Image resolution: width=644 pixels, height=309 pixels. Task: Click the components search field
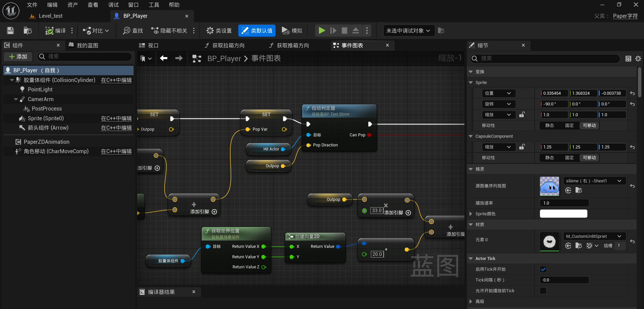coord(85,57)
